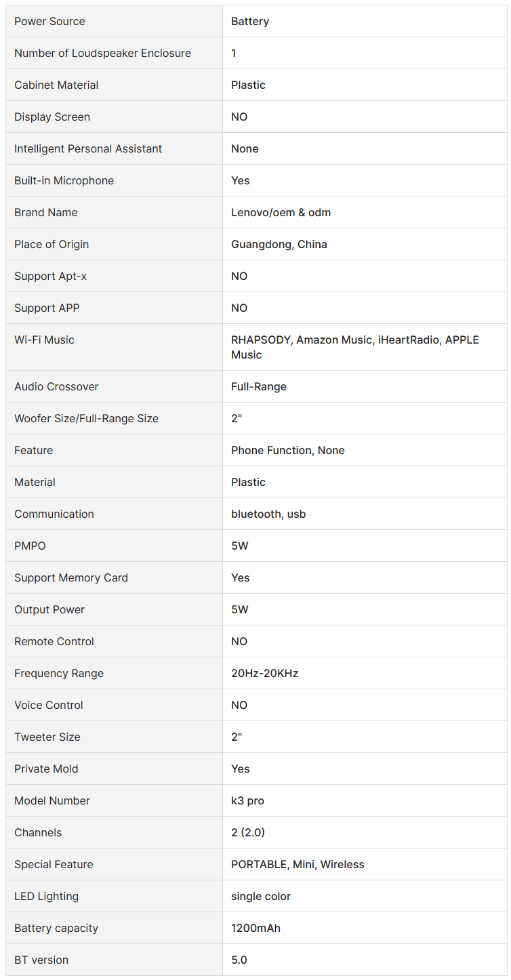Click the "Support Apt-x" label

[x=50, y=277]
